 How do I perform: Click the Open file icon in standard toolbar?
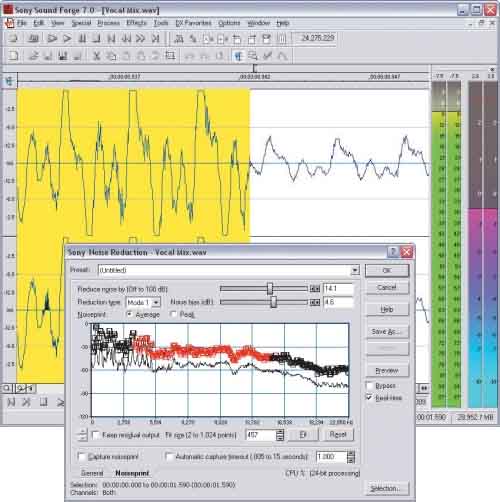coord(33,55)
